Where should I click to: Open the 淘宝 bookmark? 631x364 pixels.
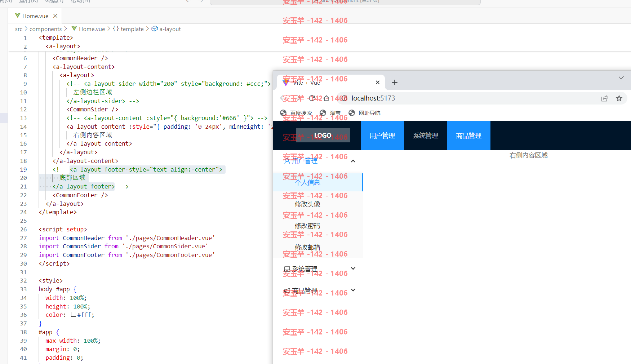pos(330,113)
